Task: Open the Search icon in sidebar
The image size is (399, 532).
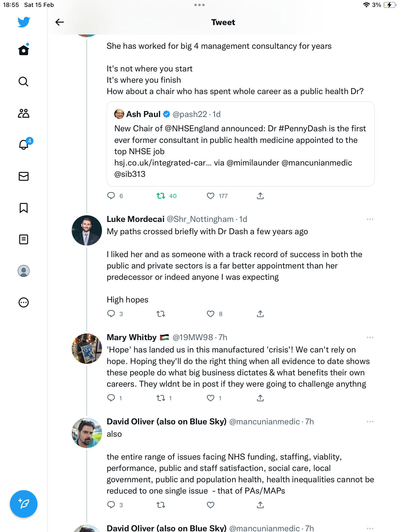Action: (x=23, y=82)
